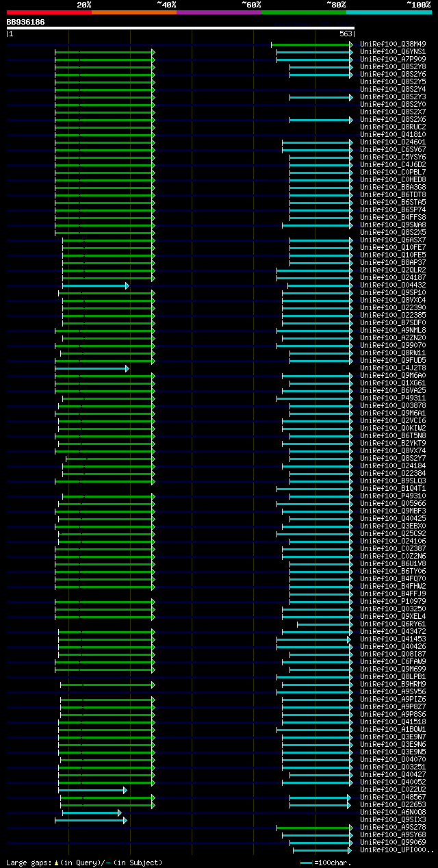Image resolution: width=438 pixels, height=868 pixels.
Task: Open hit UniRef100_Q8S2Y8
Action: [x=394, y=67]
